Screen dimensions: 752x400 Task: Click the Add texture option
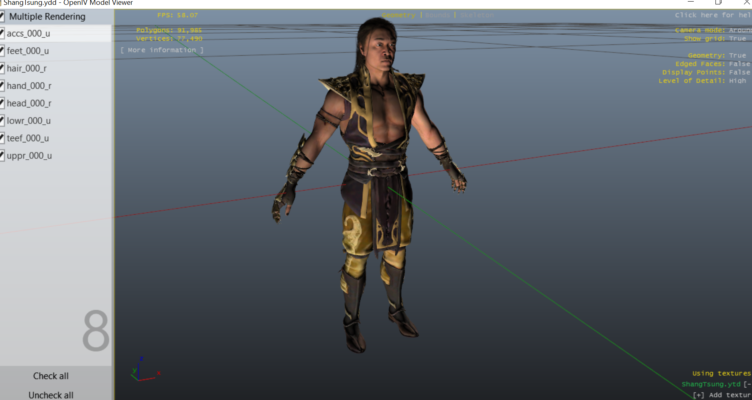[720, 394]
